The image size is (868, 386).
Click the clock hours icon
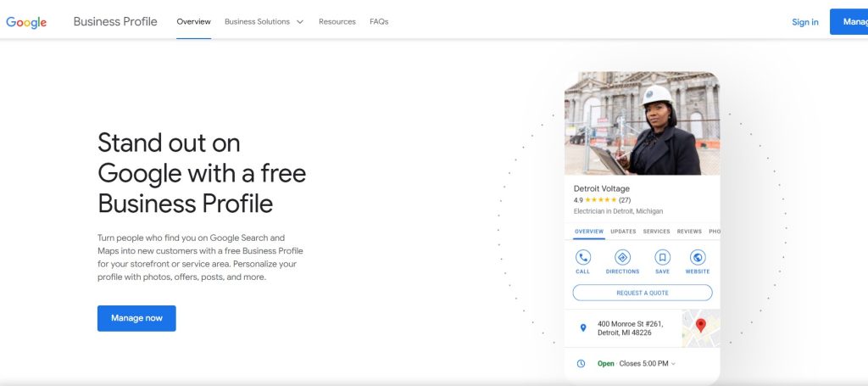(x=581, y=364)
